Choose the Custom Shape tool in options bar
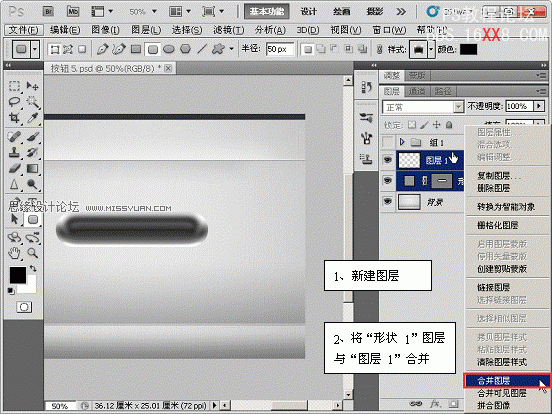The image size is (552, 414). pyautogui.click(x=218, y=49)
